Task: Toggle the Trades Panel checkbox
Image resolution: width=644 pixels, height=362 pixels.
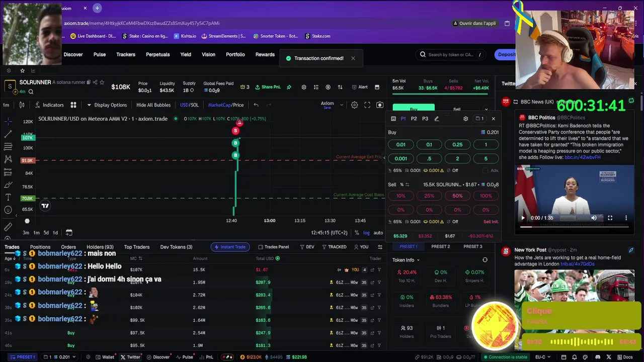Action: (x=274, y=247)
